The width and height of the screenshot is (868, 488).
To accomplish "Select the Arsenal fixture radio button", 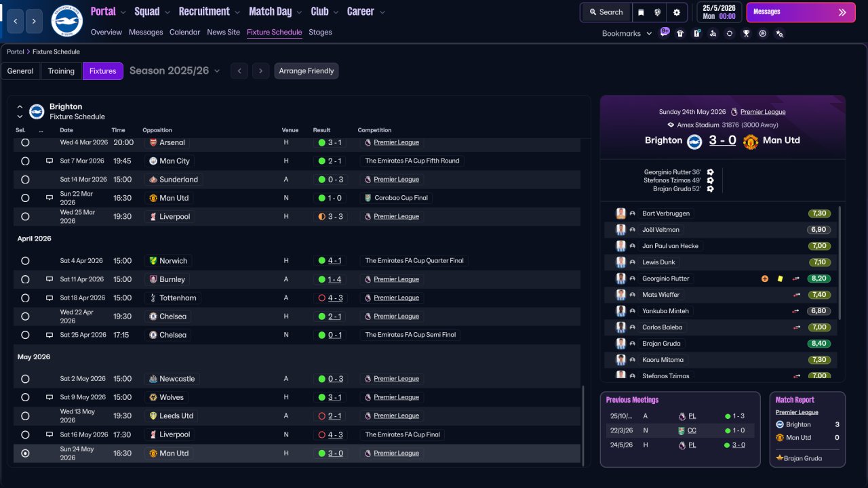I will point(25,142).
